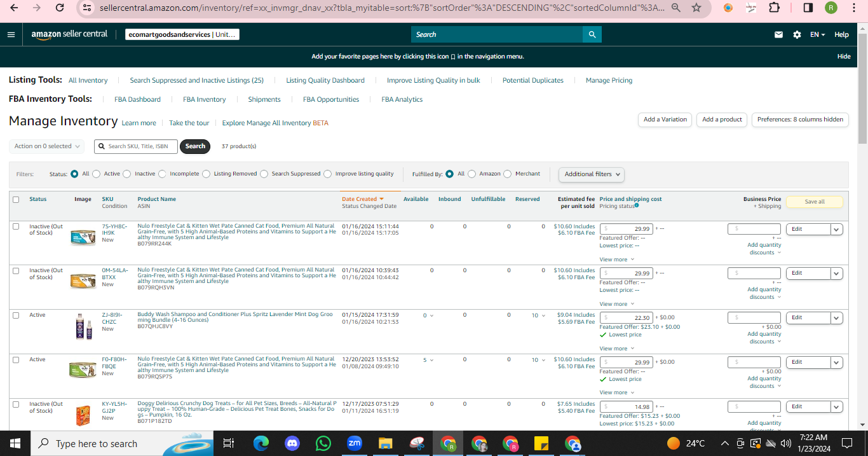Open the Windows notification center icon

(847, 443)
